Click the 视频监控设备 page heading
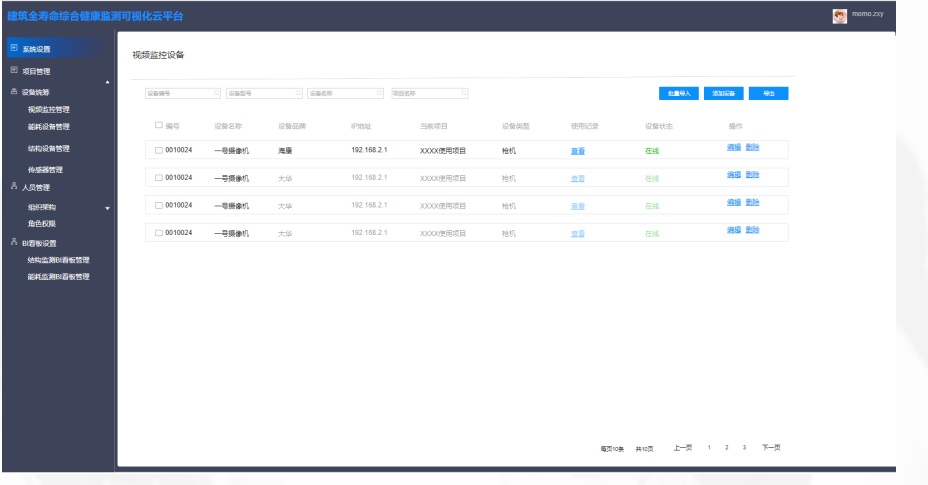 [158, 55]
